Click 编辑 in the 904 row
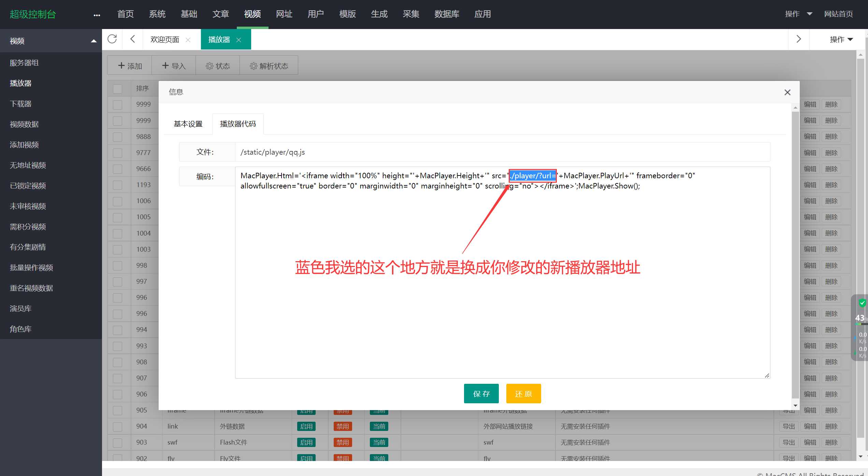Image resolution: width=868 pixels, height=476 pixels. (x=810, y=426)
